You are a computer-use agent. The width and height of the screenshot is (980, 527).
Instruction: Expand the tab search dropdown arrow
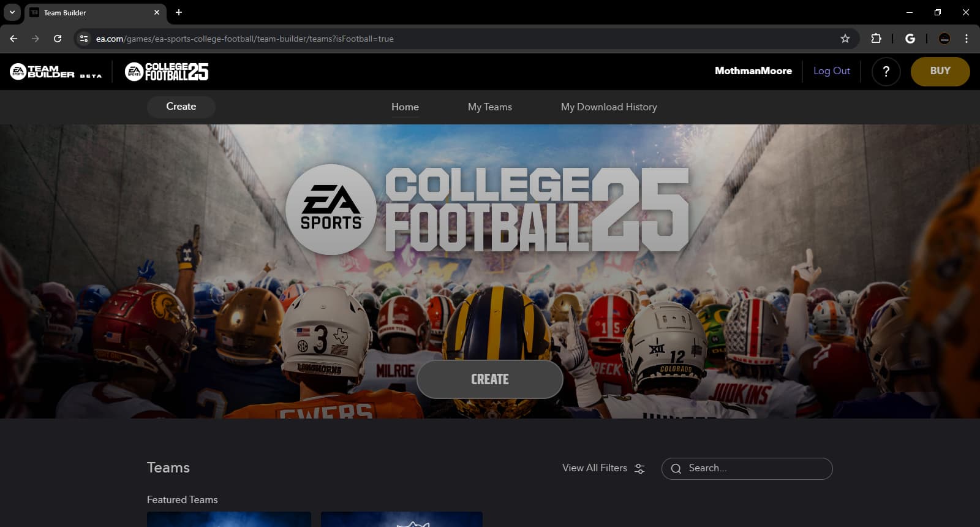(12, 12)
